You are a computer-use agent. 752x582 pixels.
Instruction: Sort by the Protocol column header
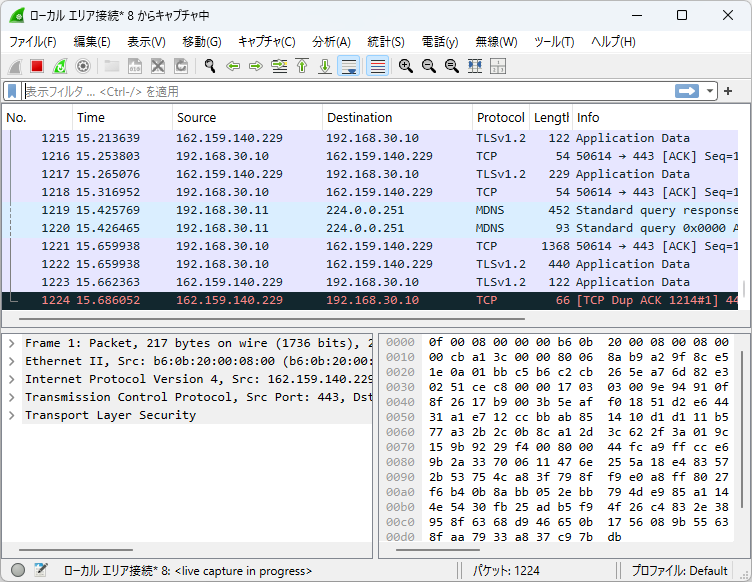pos(501,117)
